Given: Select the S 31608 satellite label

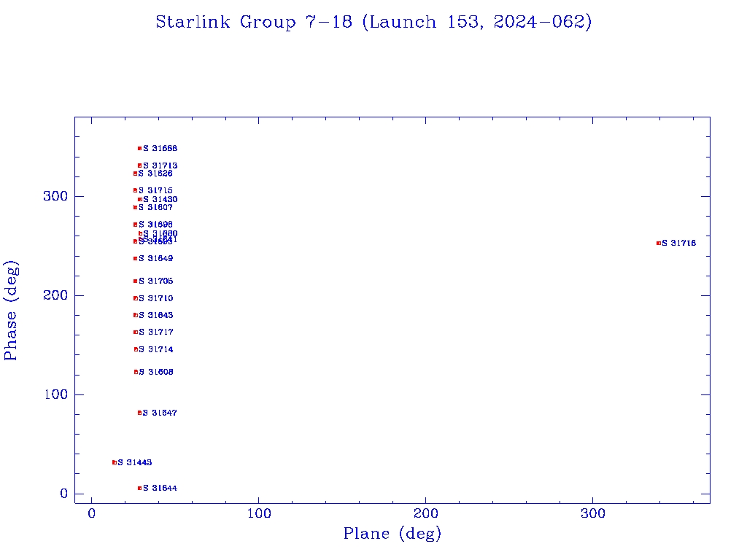Looking at the screenshot, I should (x=156, y=372).
